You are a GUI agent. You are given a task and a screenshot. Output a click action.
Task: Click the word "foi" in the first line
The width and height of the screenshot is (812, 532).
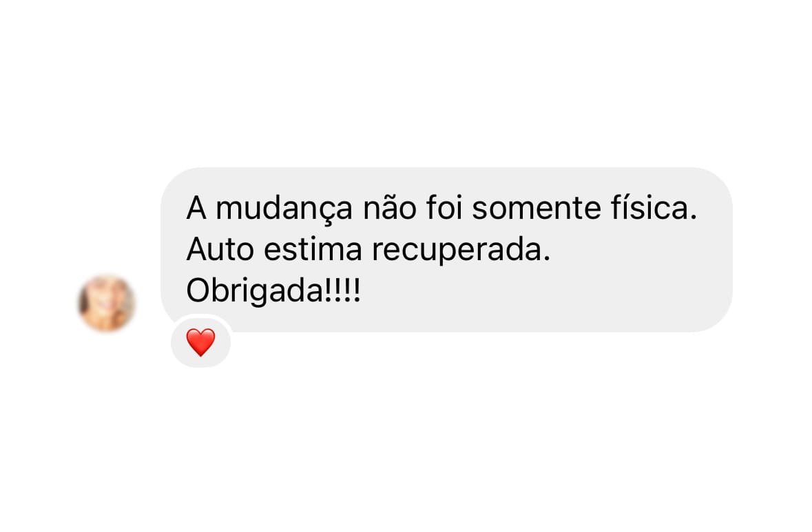point(444,208)
